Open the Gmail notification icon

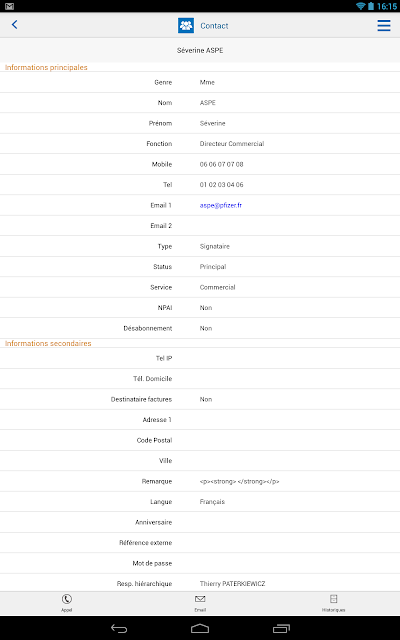(9, 6)
